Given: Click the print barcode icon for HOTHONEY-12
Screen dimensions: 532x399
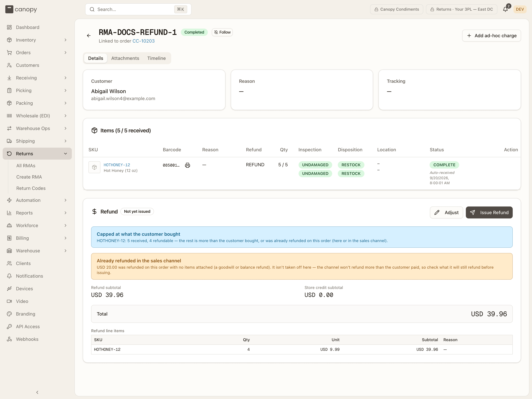Looking at the screenshot, I should pos(187,165).
